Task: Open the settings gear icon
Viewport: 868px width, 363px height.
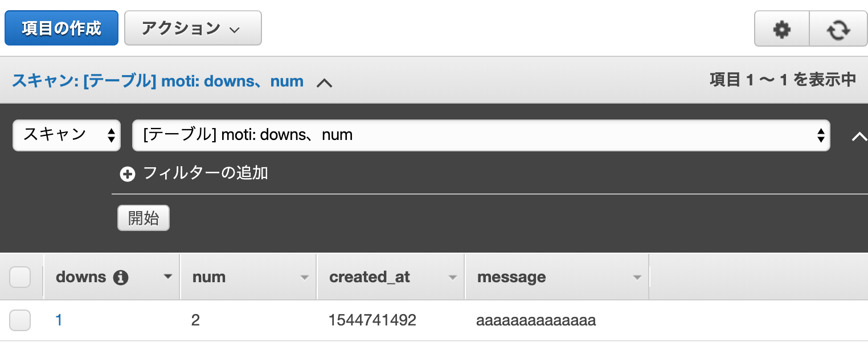Action: [x=781, y=29]
